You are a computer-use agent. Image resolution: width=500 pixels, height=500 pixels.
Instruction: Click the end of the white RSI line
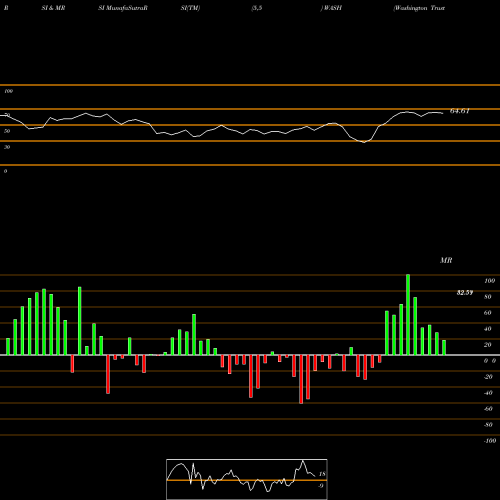443,114
